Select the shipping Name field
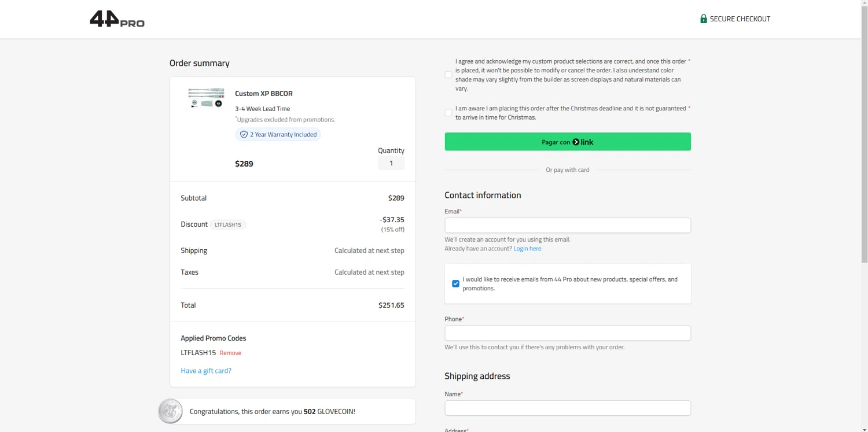This screenshot has height=432, width=868. (x=567, y=408)
